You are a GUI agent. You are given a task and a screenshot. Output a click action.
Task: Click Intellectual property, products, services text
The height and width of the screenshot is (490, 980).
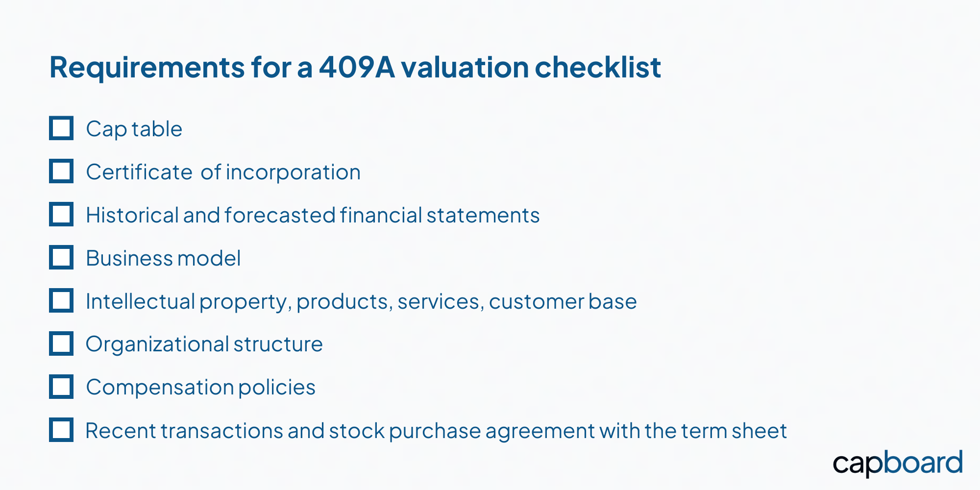[x=282, y=302]
